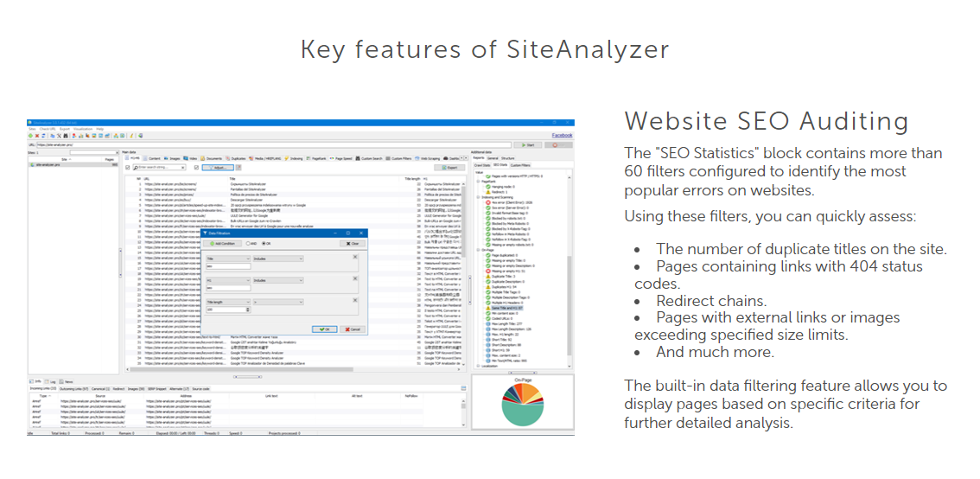Click the URL address input field

point(274,144)
